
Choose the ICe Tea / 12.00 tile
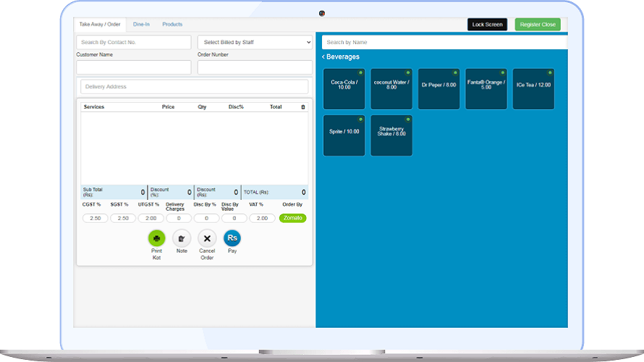[533, 89]
